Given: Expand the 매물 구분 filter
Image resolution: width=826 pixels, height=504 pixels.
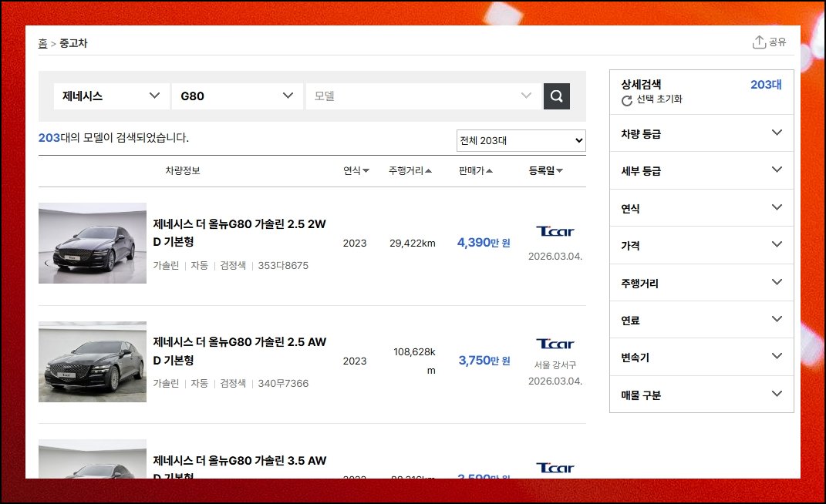Looking at the screenshot, I should pyautogui.click(x=701, y=395).
